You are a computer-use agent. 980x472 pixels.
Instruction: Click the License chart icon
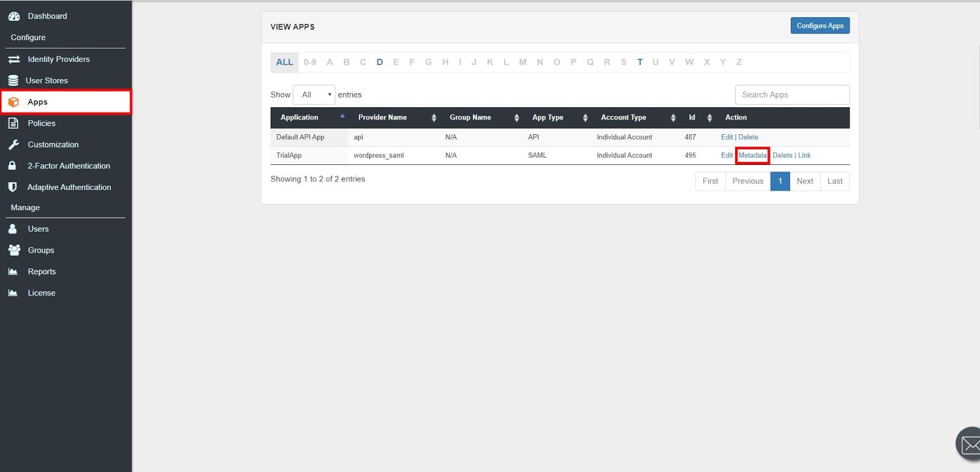13,293
